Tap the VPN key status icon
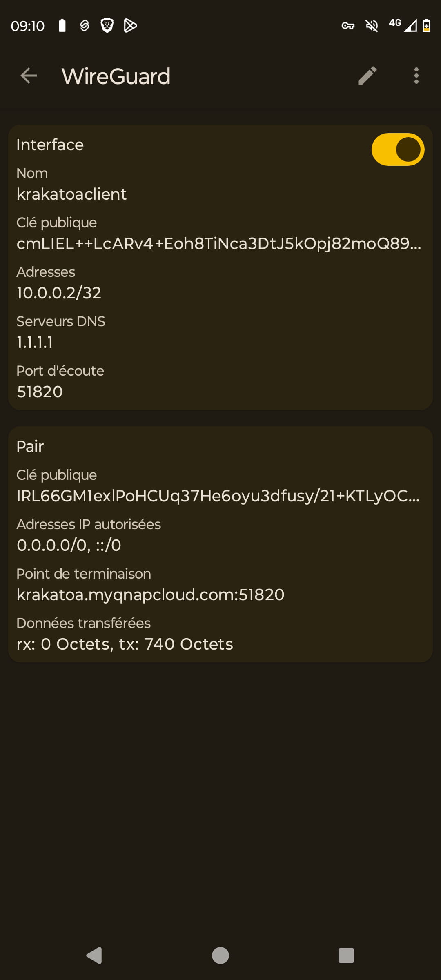 (348, 26)
